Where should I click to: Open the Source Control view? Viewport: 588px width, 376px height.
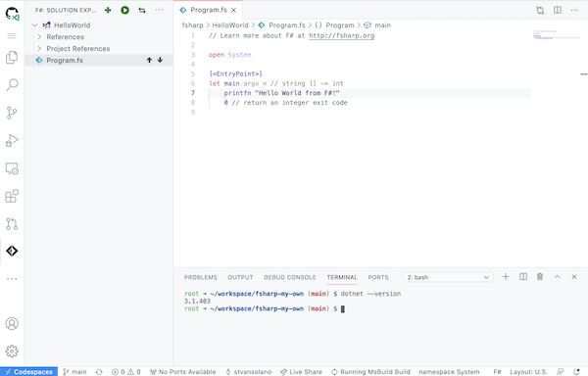click(12, 113)
